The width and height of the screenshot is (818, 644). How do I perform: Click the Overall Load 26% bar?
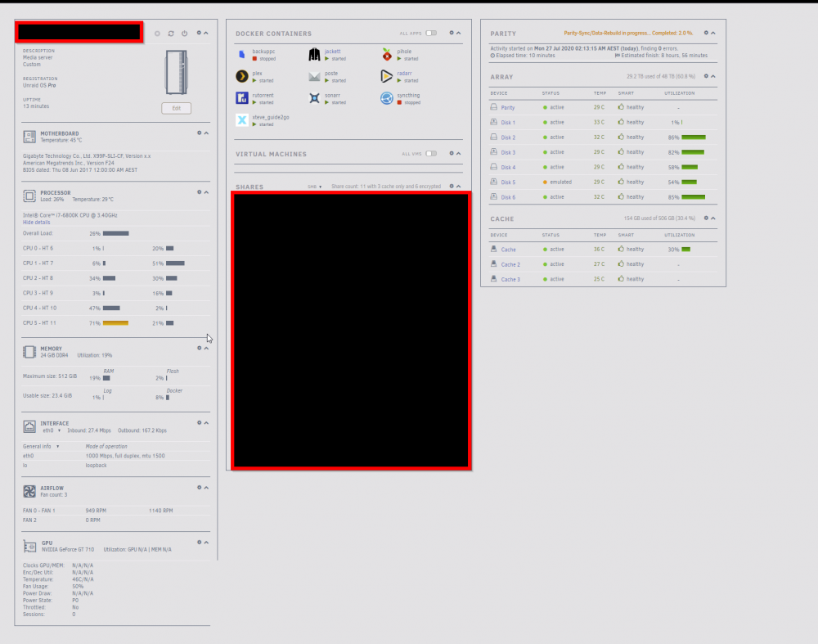116,233
